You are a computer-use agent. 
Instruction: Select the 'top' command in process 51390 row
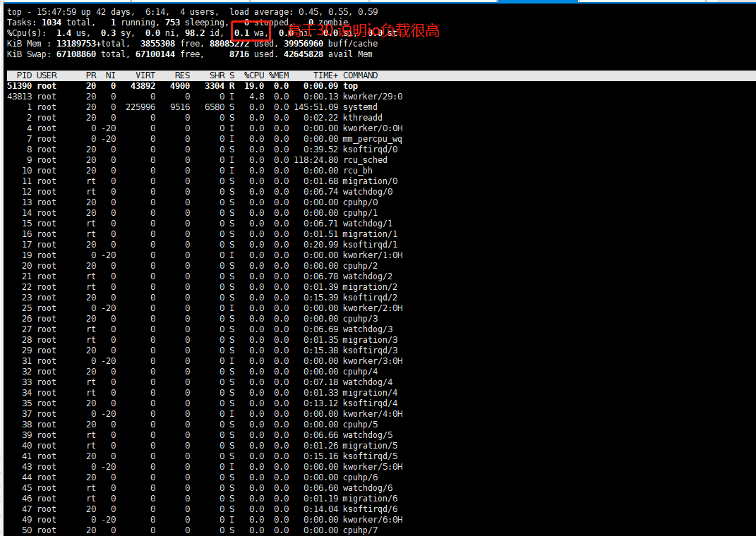(x=351, y=86)
